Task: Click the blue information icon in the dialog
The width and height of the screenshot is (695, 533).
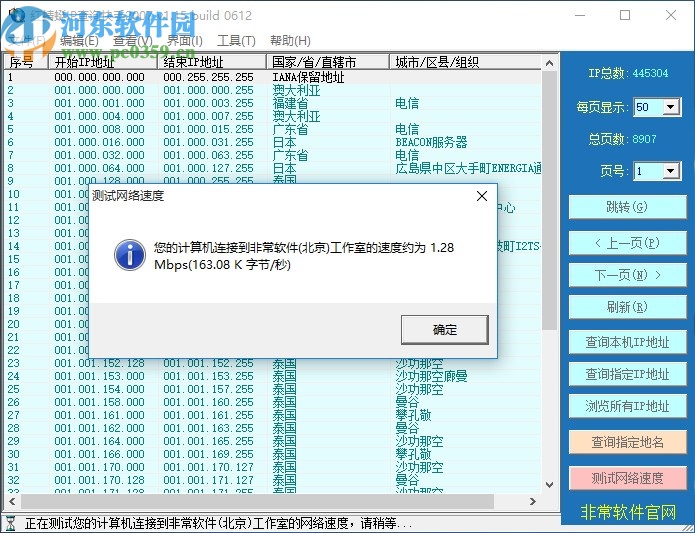Action: coord(129,255)
